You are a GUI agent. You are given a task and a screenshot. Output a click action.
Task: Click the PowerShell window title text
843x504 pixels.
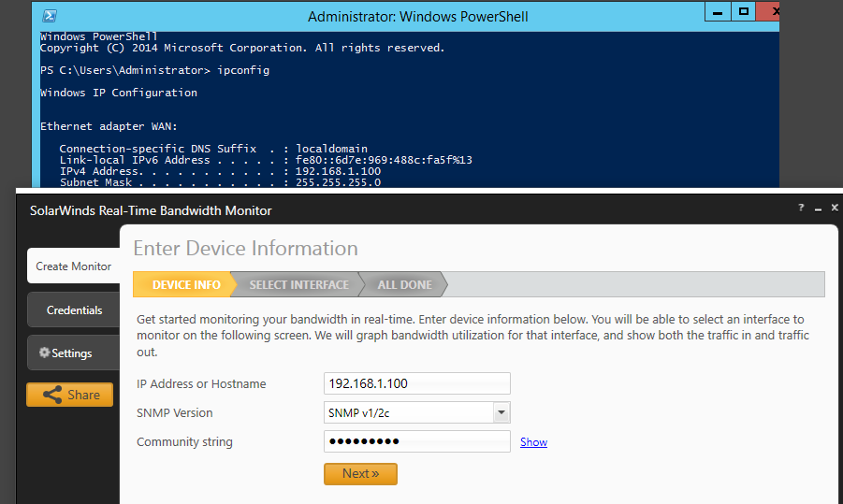pos(417,17)
